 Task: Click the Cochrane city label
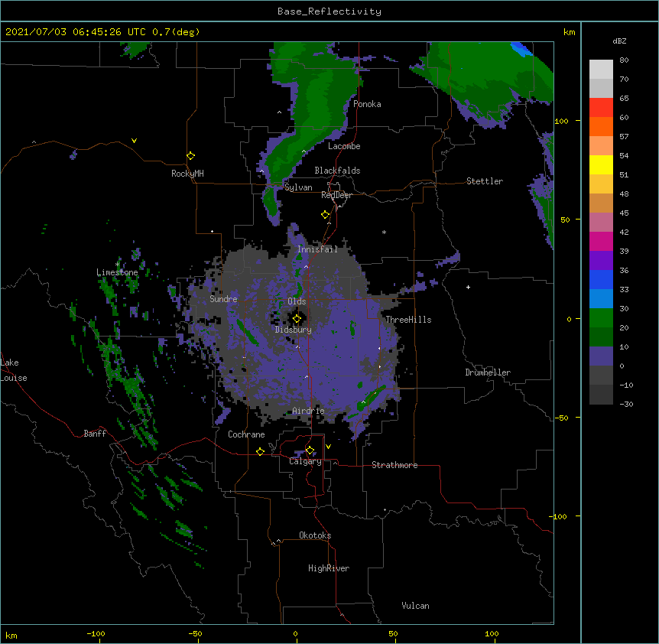point(246,434)
